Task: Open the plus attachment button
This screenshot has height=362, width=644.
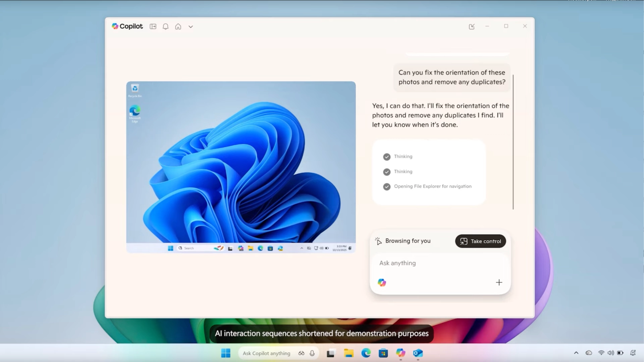Action: pyautogui.click(x=499, y=283)
